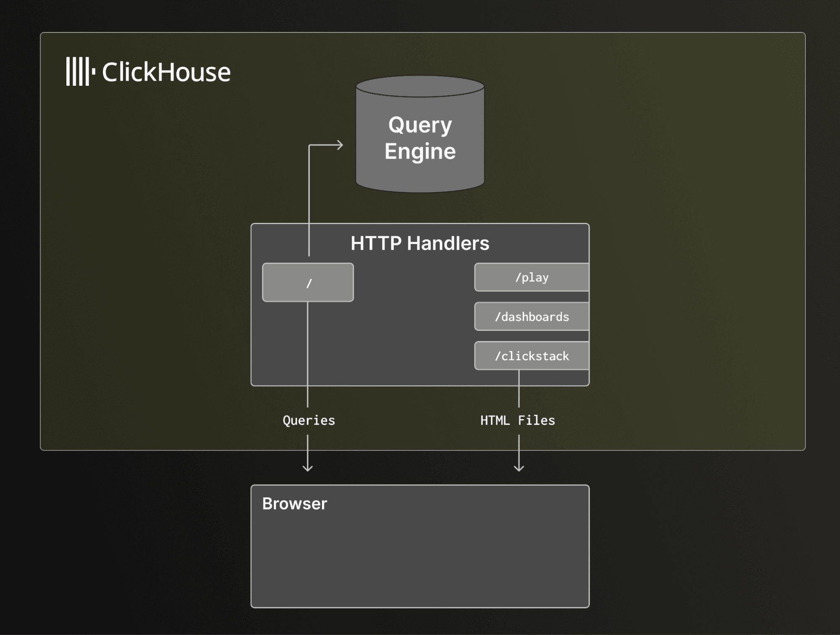Click the elliptical top of the cylinder
This screenshot has width=840, height=635.
click(x=420, y=86)
